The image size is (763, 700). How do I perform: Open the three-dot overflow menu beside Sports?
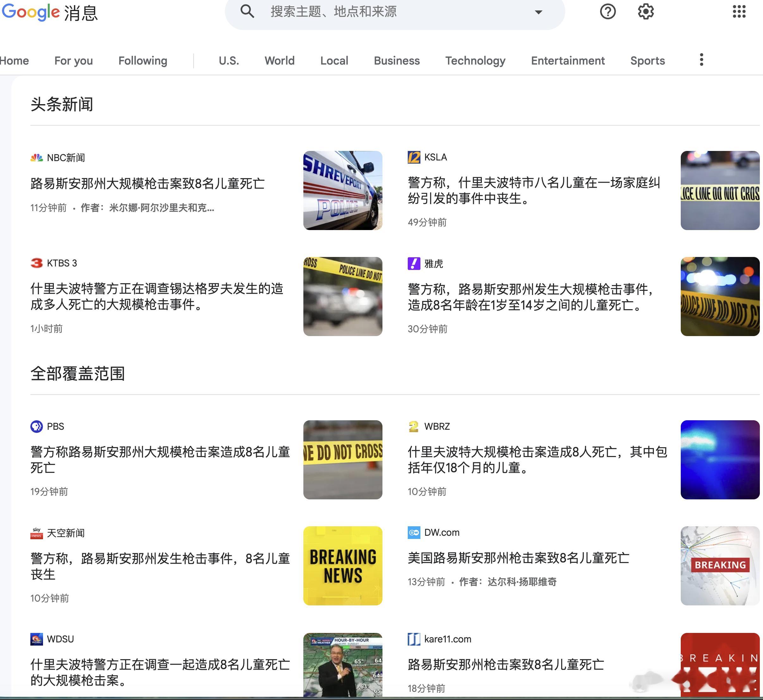(701, 60)
